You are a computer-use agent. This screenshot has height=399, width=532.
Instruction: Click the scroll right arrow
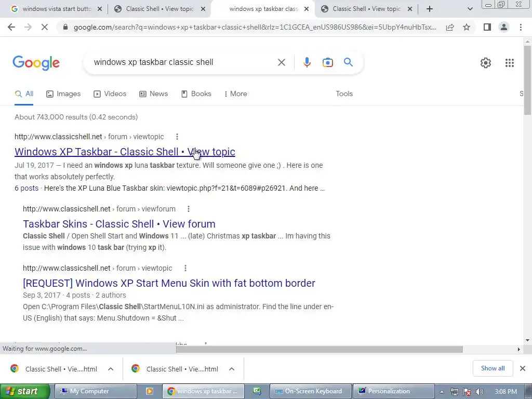click(x=519, y=349)
